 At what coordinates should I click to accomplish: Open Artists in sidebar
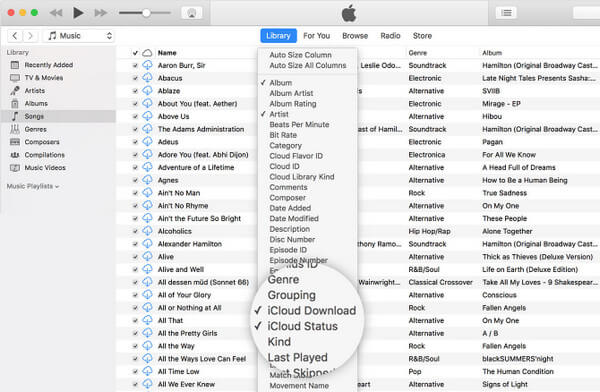(x=34, y=90)
